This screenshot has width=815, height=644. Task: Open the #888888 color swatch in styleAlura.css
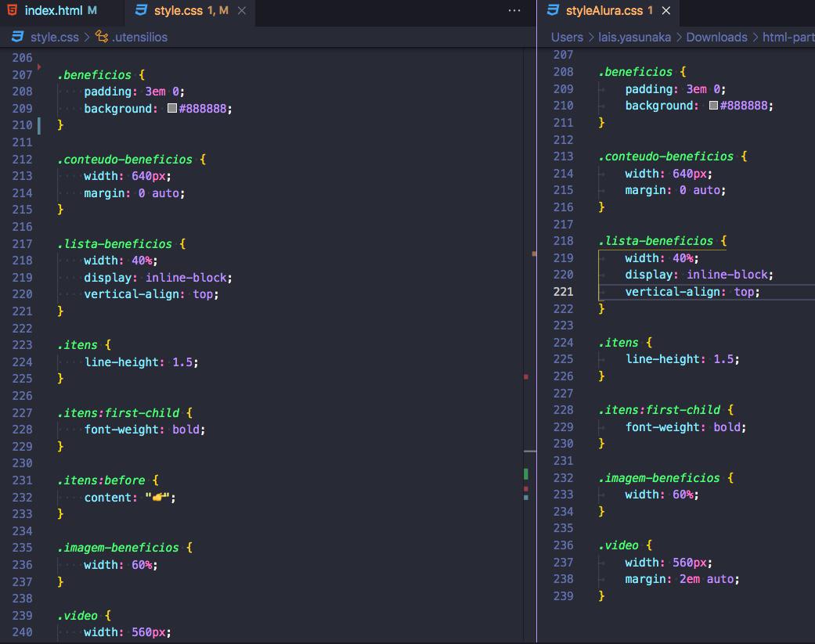714,106
